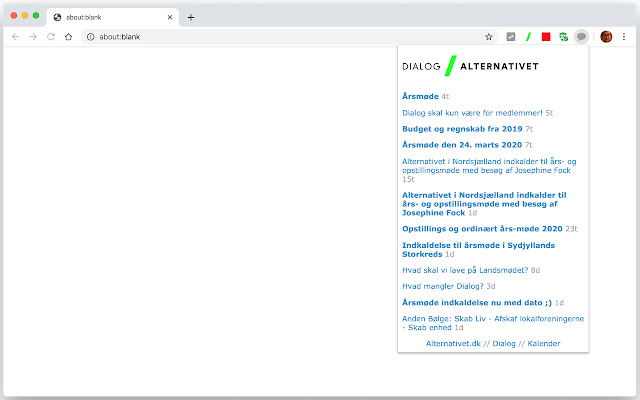Open 'Dialog skal kun være for medlemmer!'
Viewport: 640px width, 400px height.
472,113
